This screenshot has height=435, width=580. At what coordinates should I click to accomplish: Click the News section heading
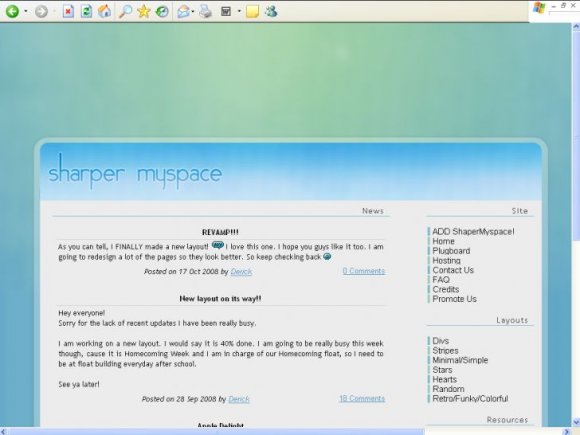[373, 211]
